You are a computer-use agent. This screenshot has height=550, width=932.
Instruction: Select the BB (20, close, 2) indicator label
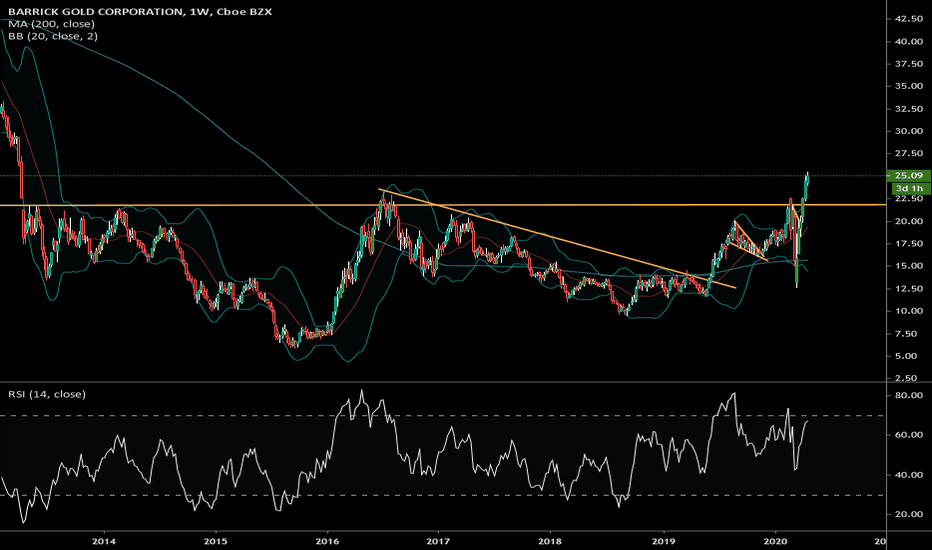click(x=53, y=36)
